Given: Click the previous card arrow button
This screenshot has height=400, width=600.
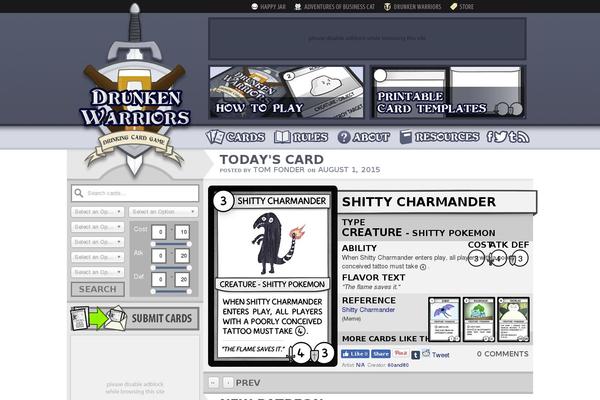Looking at the screenshot, I should [228, 382].
